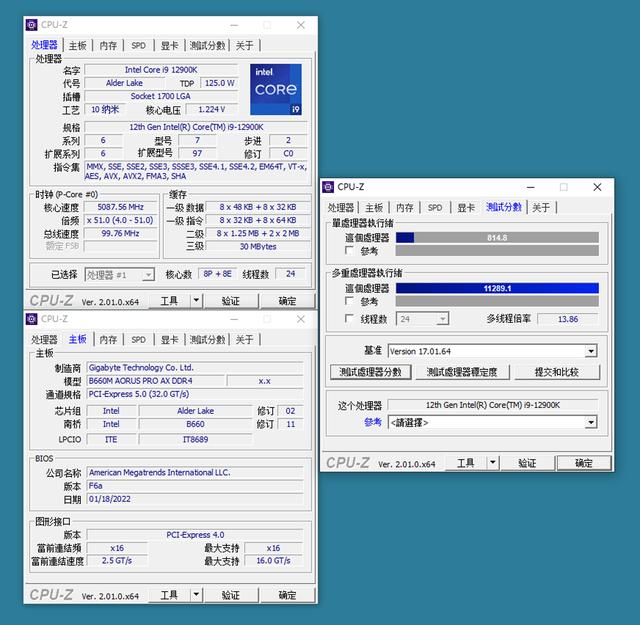Select 处理器 tab in mainboard window

(44, 340)
